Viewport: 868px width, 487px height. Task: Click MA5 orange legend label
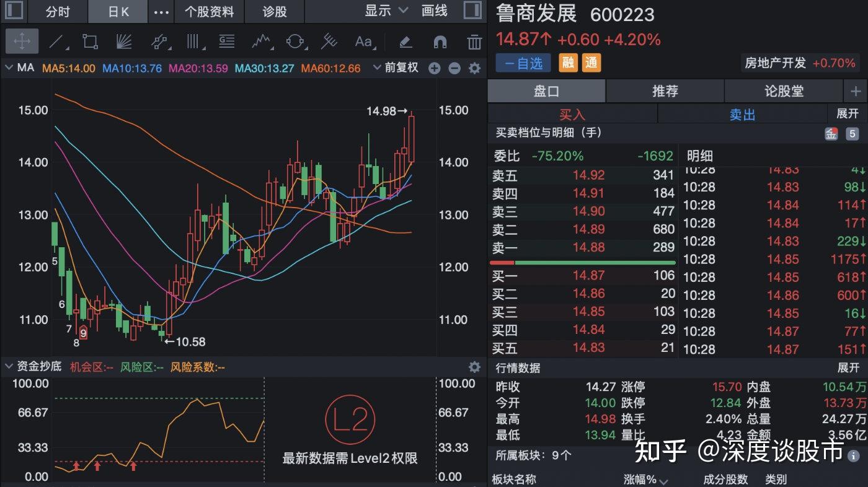pos(69,68)
